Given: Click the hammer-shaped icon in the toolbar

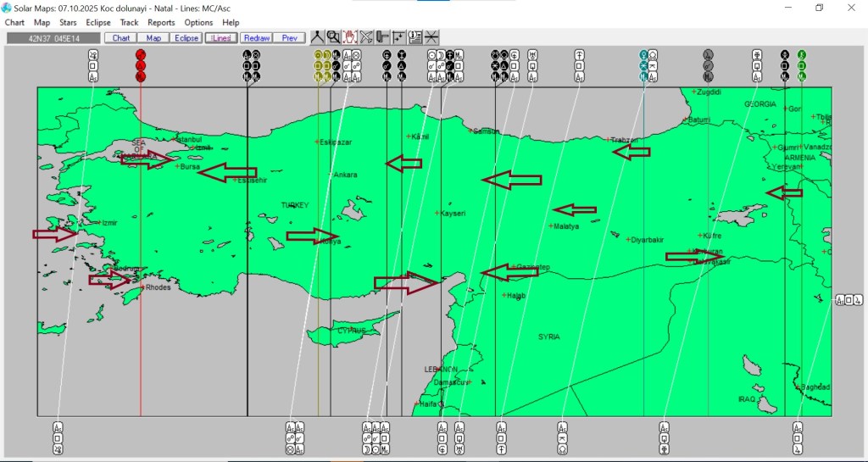Looking at the screenshot, I should (382, 37).
